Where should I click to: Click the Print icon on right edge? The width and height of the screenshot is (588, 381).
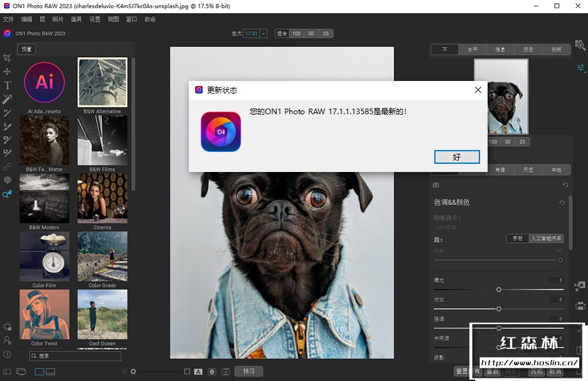(x=580, y=306)
